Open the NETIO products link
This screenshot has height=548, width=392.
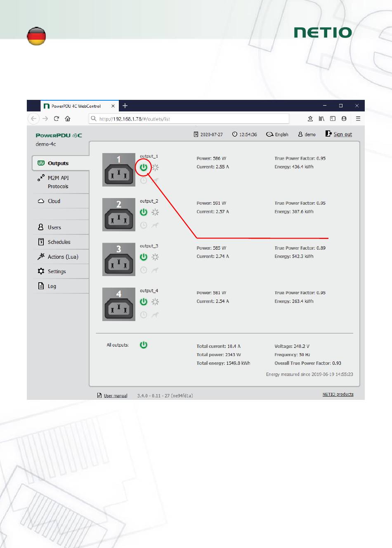338,394
